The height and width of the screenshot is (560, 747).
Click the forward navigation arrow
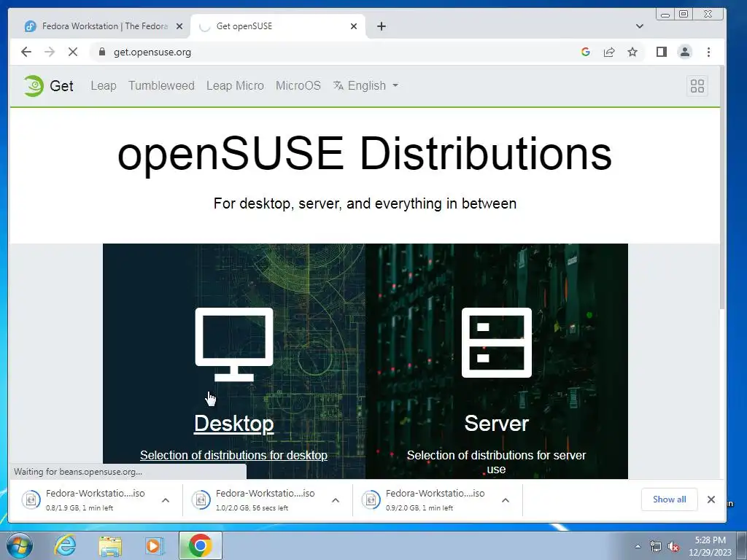click(x=50, y=52)
